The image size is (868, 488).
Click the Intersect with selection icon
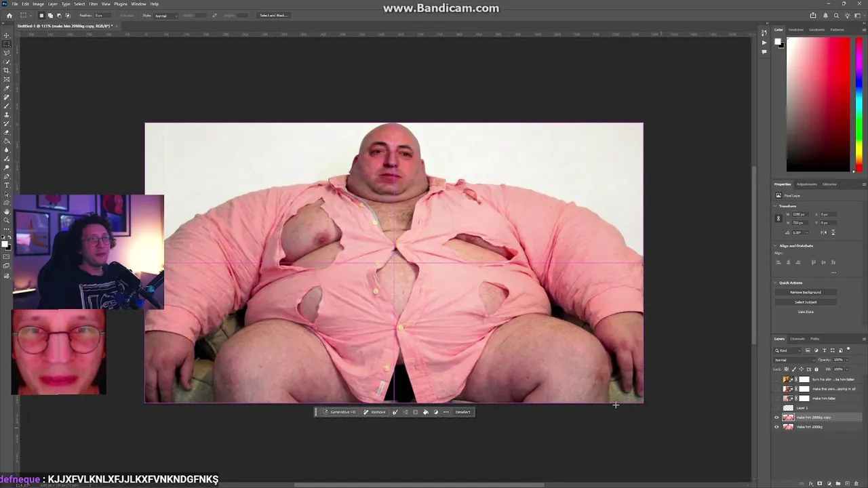click(x=68, y=16)
